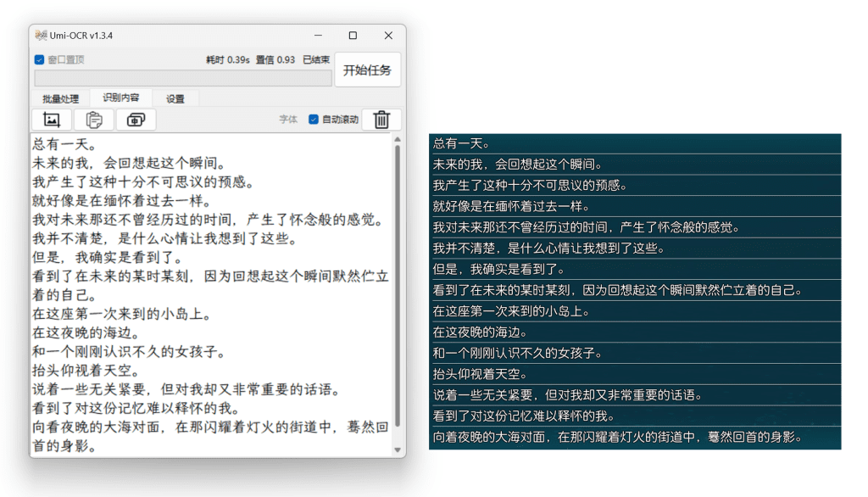Open the 设置 settings tab
Screen dimensions: 868x497
click(175, 98)
